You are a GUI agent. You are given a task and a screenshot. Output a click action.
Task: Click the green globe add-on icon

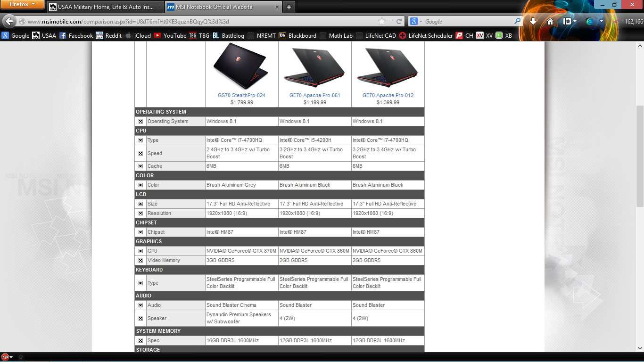tap(589, 21)
